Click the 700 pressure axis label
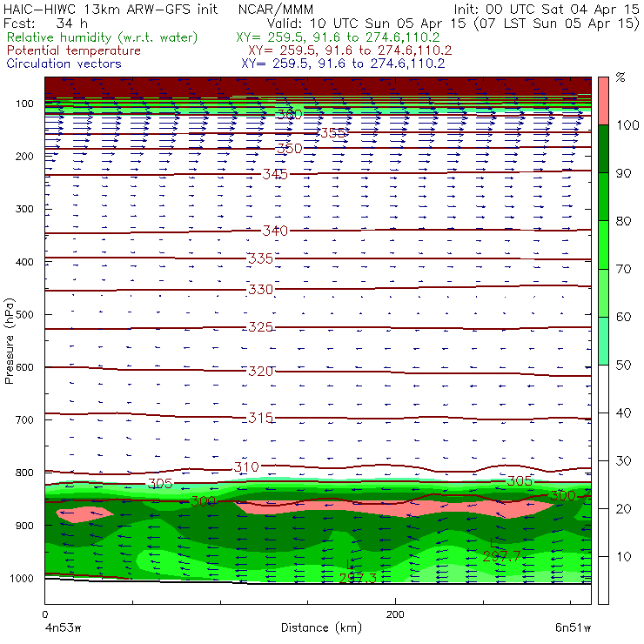The image size is (644, 644). pos(24,419)
